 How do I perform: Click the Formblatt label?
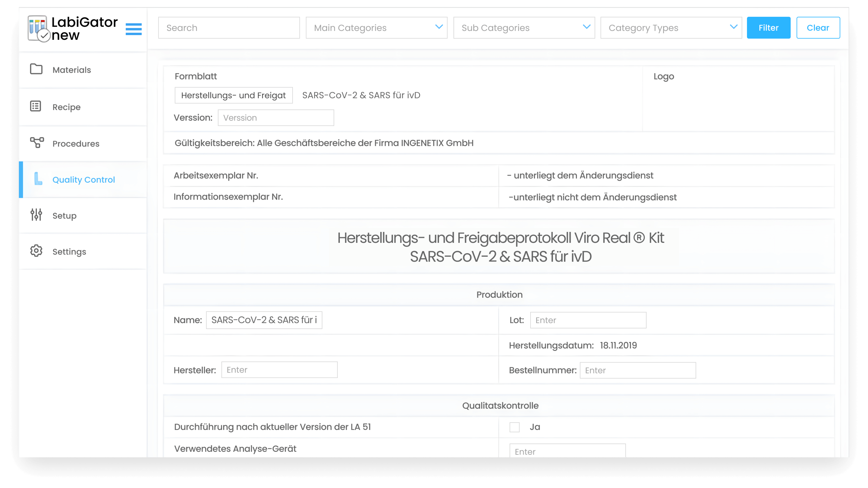[195, 76]
